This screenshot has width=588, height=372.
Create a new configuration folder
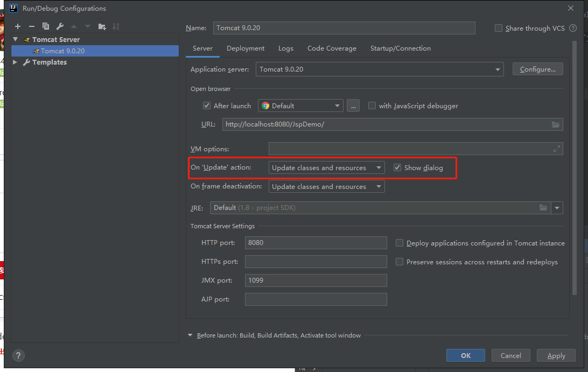(x=102, y=26)
